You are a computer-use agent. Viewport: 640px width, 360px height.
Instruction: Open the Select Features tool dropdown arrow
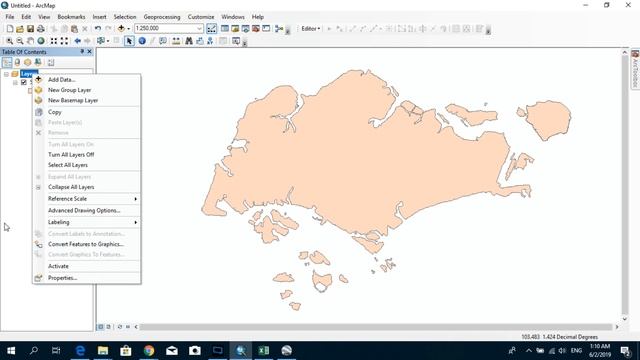point(108,41)
